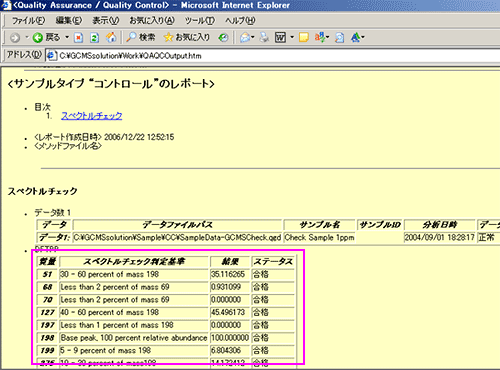500x370 pixels.
Task: Click the Base peak, 100 percent relative abundance cell
Action: click(x=134, y=337)
